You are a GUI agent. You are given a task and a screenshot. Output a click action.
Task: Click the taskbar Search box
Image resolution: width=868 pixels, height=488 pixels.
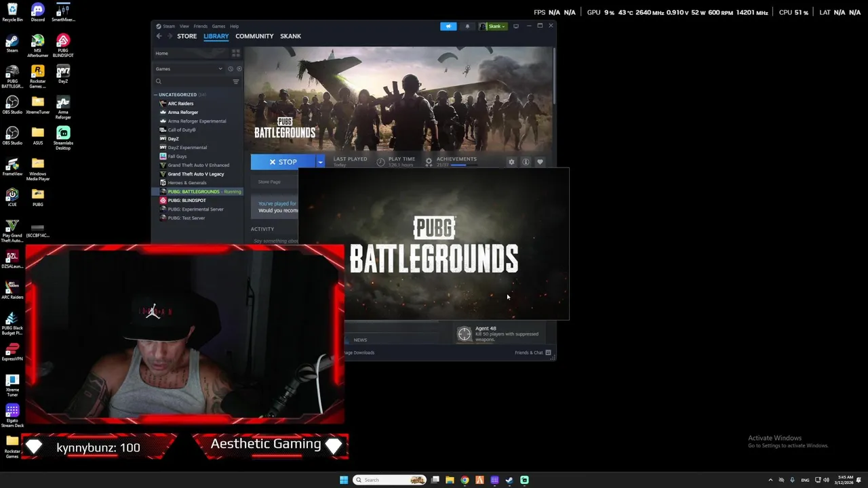pyautogui.click(x=390, y=480)
